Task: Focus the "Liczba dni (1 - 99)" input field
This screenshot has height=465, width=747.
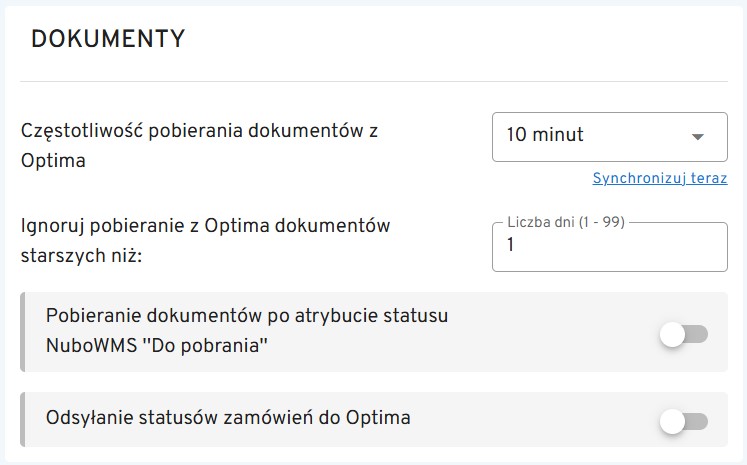Action: (609, 248)
